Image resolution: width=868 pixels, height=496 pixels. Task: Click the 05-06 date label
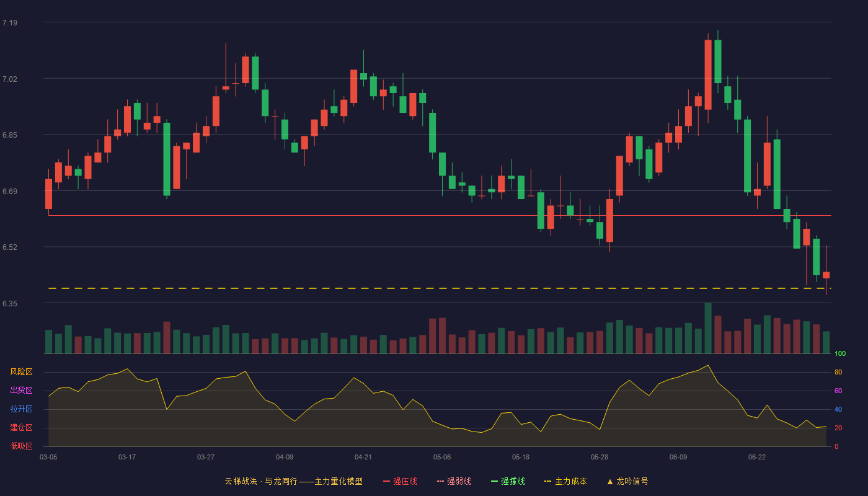pyautogui.click(x=442, y=457)
